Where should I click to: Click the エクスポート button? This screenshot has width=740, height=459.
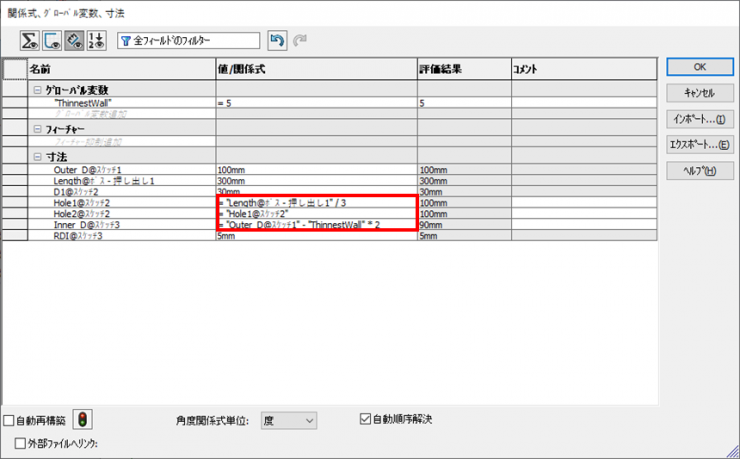point(699,145)
